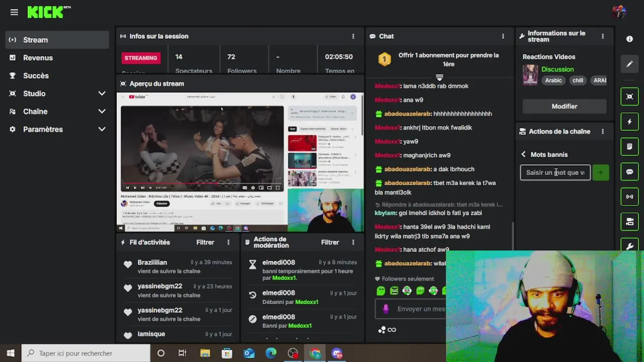Click the chill tag chip

coord(578,80)
